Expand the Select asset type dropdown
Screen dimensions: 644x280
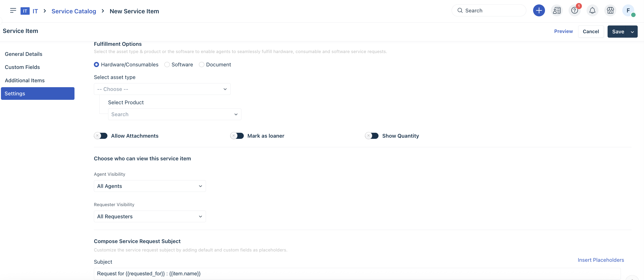tap(162, 89)
